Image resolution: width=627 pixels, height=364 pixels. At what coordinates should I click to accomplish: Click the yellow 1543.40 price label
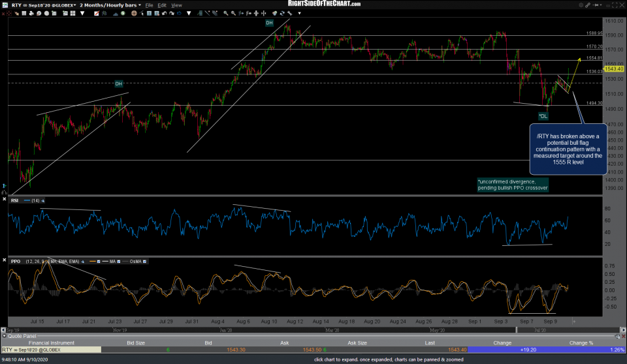point(614,69)
